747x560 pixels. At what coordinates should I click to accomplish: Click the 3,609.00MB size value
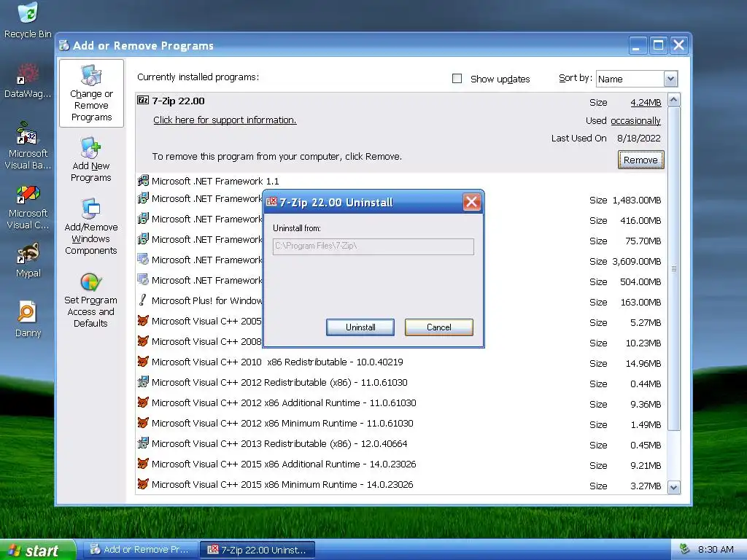[636, 262]
